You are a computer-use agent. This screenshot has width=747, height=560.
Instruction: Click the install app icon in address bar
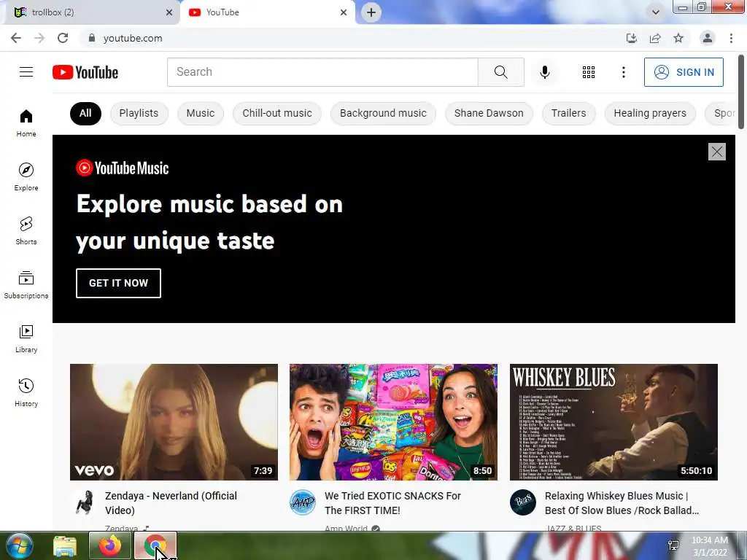click(x=631, y=38)
